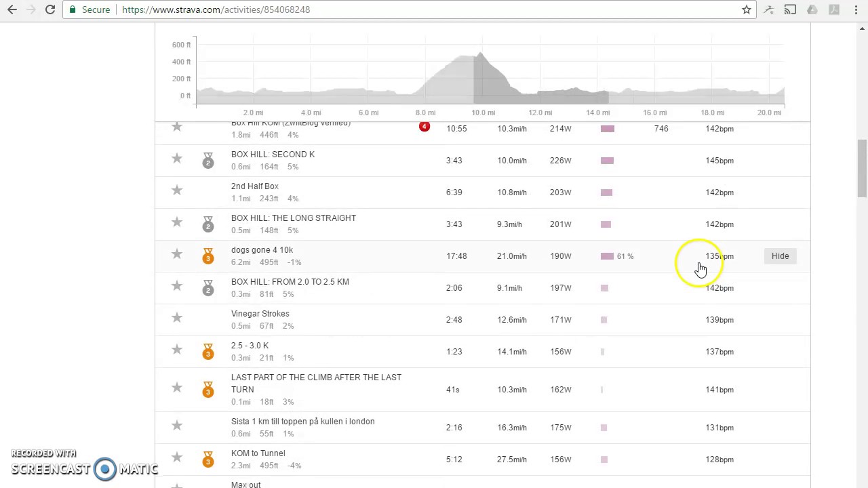Open BOX HILL: SECOND K segment
The width and height of the screenshot is (868, 488).
tap(273, 155)
